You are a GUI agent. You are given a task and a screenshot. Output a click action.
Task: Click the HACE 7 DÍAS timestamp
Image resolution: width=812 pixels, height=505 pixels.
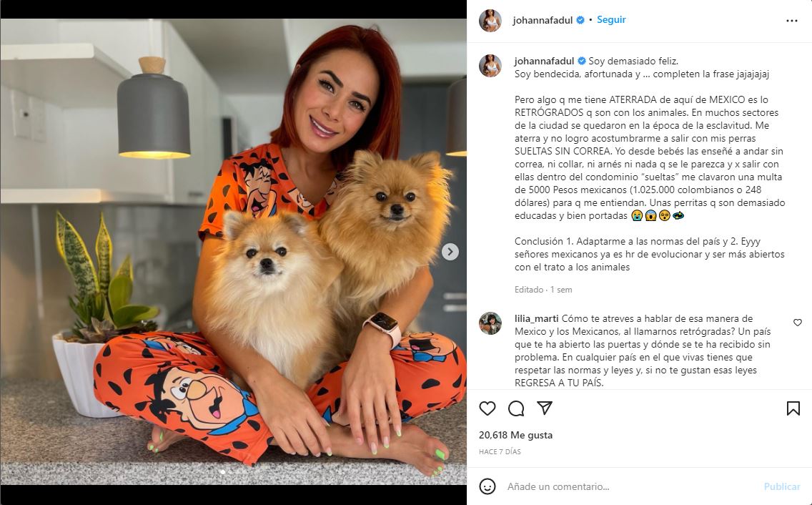click(x=500, y=451)
